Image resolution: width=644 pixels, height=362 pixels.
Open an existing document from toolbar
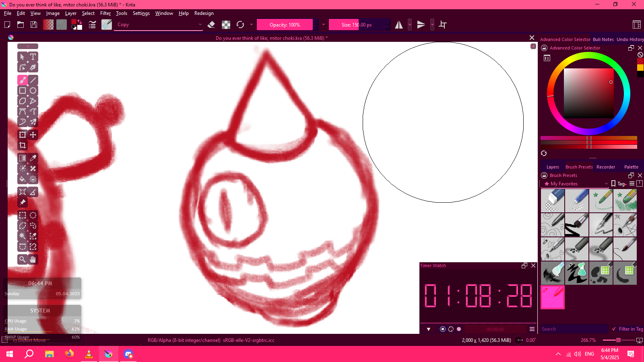click(21, 25)
